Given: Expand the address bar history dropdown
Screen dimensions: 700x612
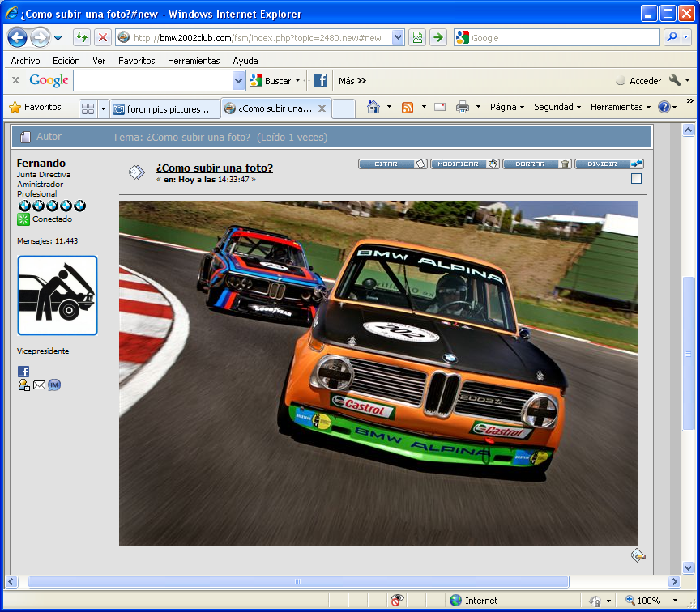Looking at the screenshot, I should click(398, 38).
